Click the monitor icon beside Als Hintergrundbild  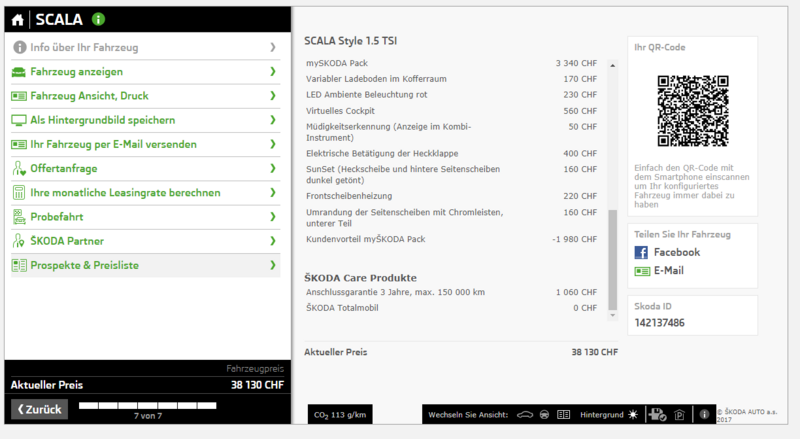pos(19,120)
